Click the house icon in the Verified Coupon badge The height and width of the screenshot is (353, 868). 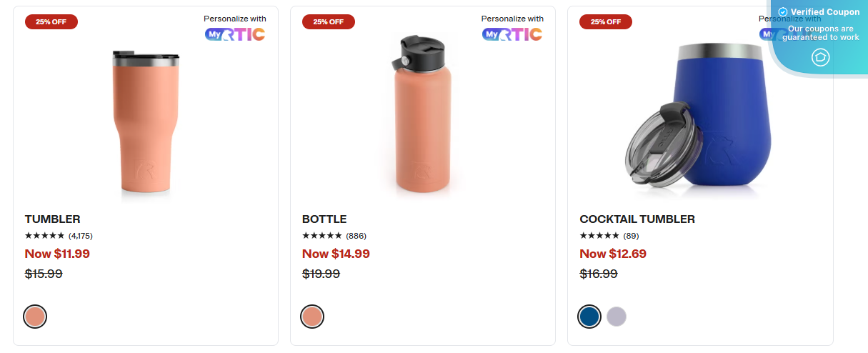[821, 57]
